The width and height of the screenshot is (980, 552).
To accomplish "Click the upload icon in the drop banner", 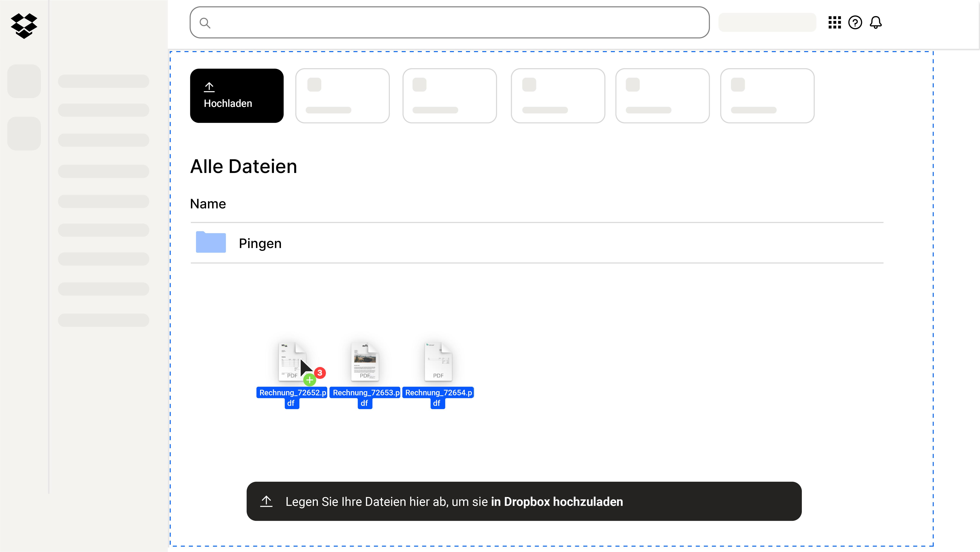I will [x=266, y=501].
